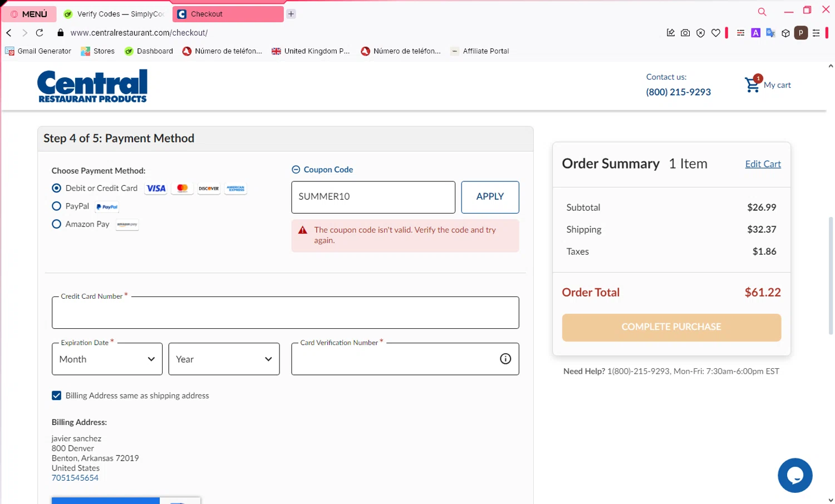The height and width of the screenshot is (504, 835).
Task: Choose the Amazon Pay radio button
Action: (56, 224)
